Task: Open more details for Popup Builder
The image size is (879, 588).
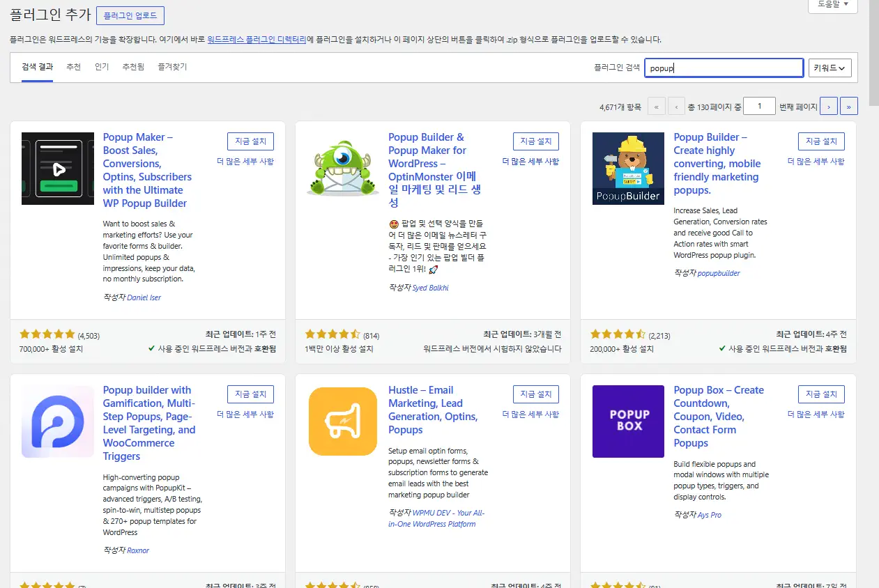Action: click(x=816, y=161)
